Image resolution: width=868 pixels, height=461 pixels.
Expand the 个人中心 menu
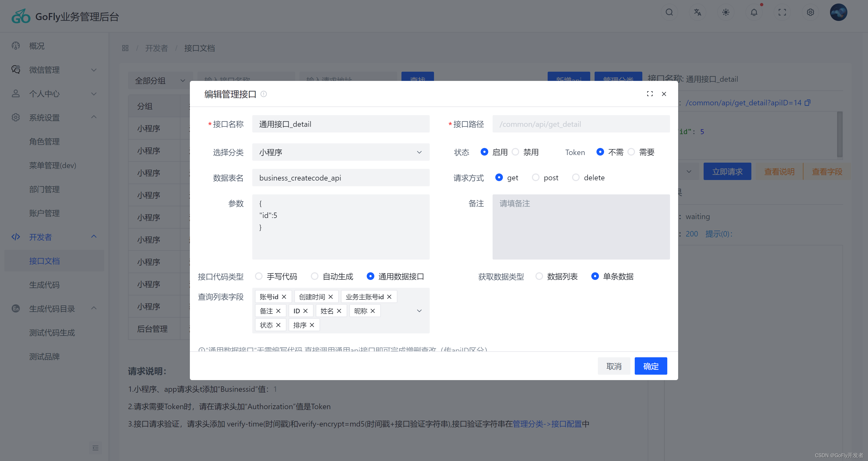click(54, 93)
